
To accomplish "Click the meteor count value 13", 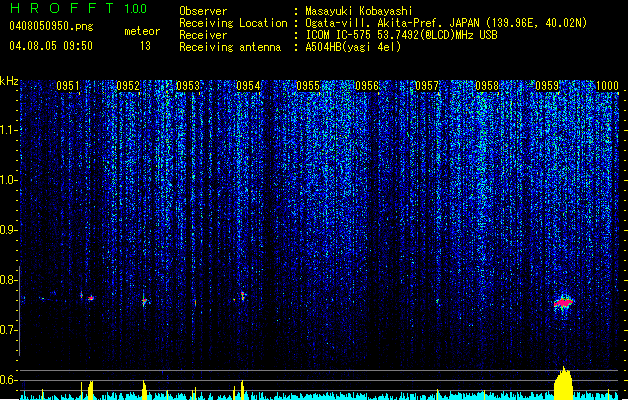I will (x=145, y=46).
